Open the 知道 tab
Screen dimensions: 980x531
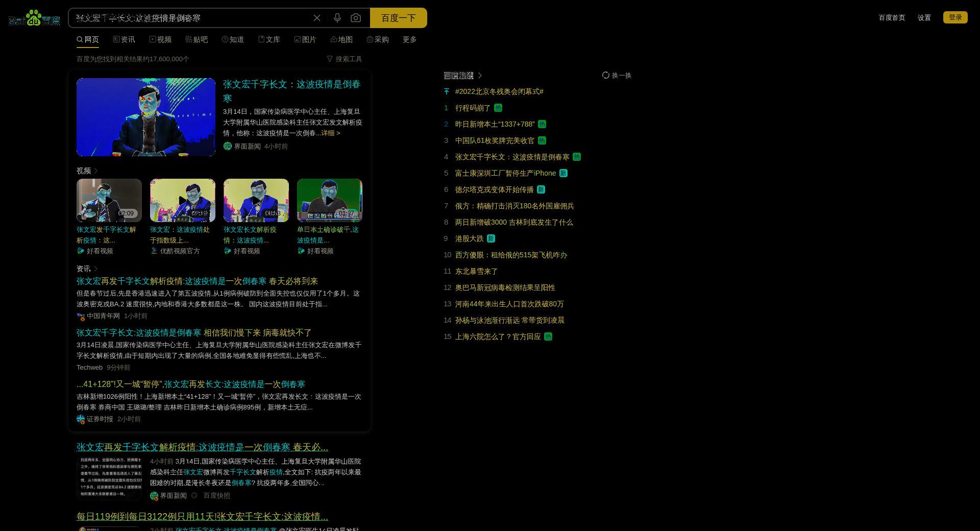coord(233,39)
